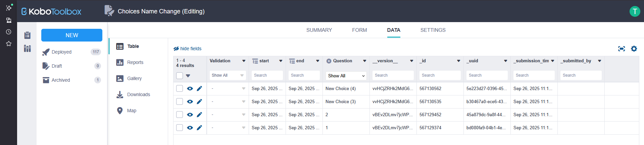Screen dimensions: 644x145
Task: Click the NEW project button
Action: point(72,35)
